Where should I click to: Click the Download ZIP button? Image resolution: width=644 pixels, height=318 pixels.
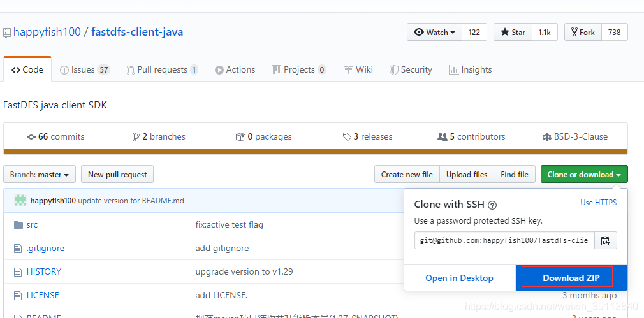click(571, 278)
